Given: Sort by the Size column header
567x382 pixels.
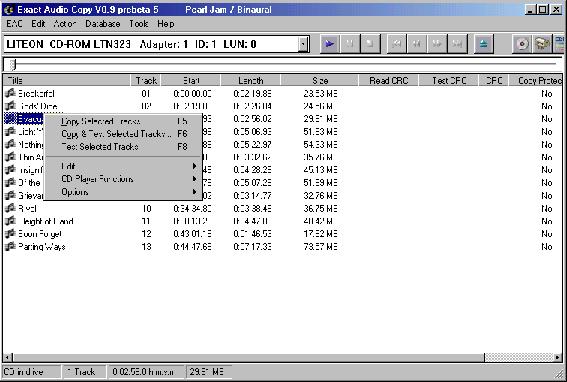Looking at the screenshot, I should click(319, 80).
